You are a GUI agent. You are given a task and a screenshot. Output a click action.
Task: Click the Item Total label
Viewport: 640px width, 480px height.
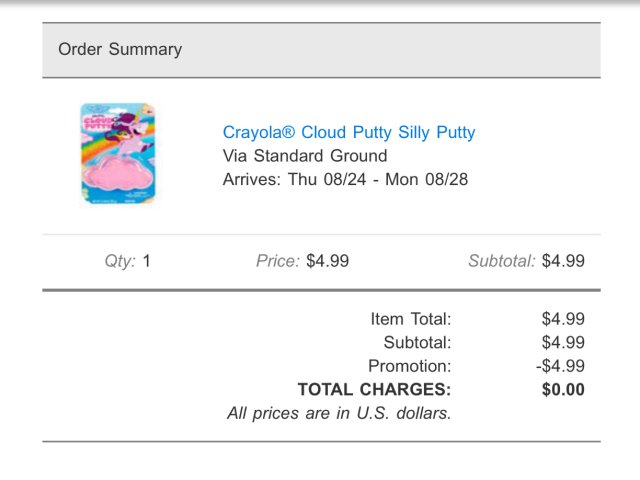tap(411, 319)
